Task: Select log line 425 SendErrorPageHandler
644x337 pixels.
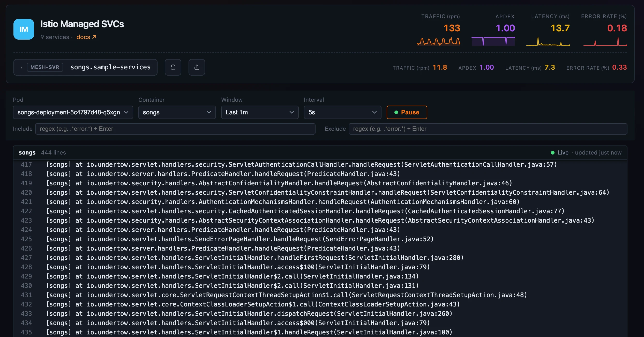Action: [x=240, y=239]
